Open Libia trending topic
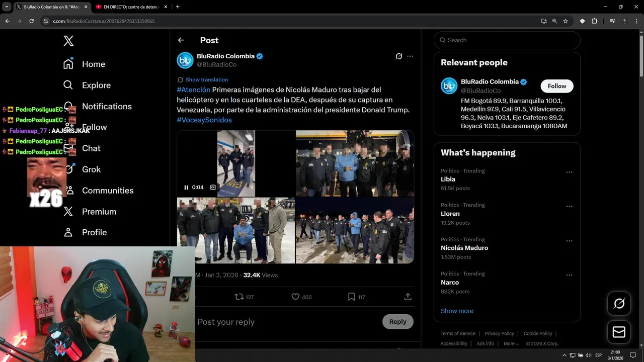This screenshot has width=644, height=362. (x=448, y=179)
